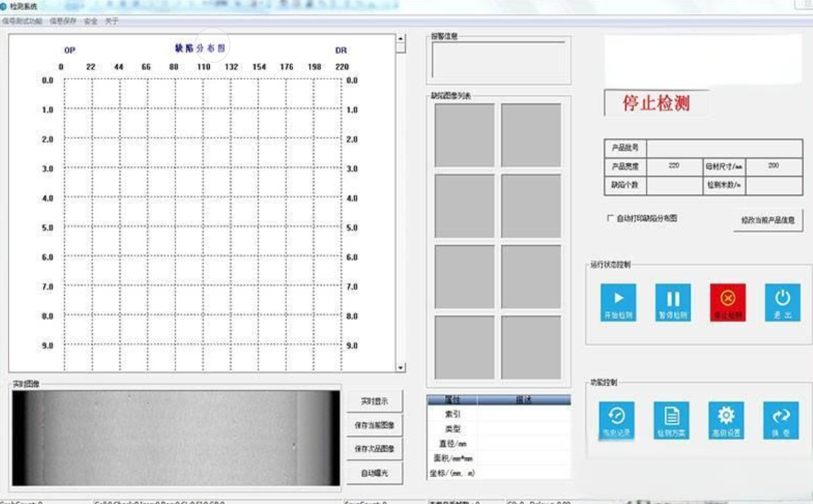Select first defect thumbnail in top-left slot
Image resolution: width=813 pixels, height=504 pixels.
[465, 135]
